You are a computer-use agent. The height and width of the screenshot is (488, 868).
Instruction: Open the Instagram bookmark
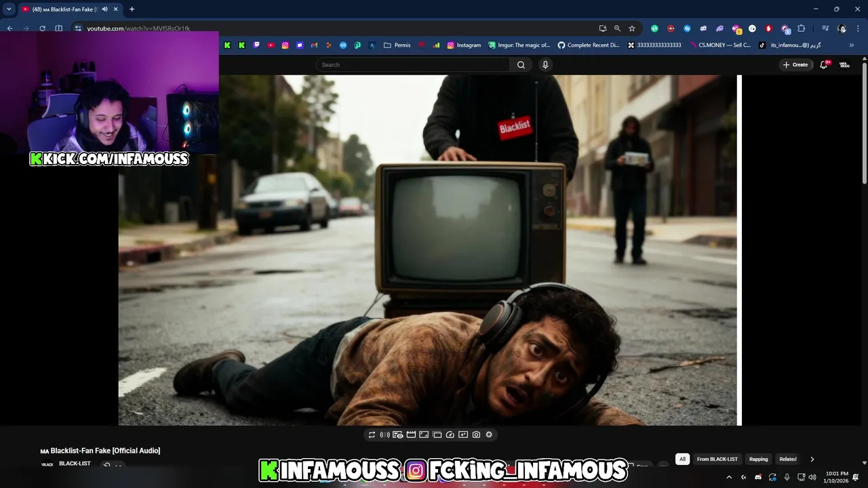click(x=464, y=45)
